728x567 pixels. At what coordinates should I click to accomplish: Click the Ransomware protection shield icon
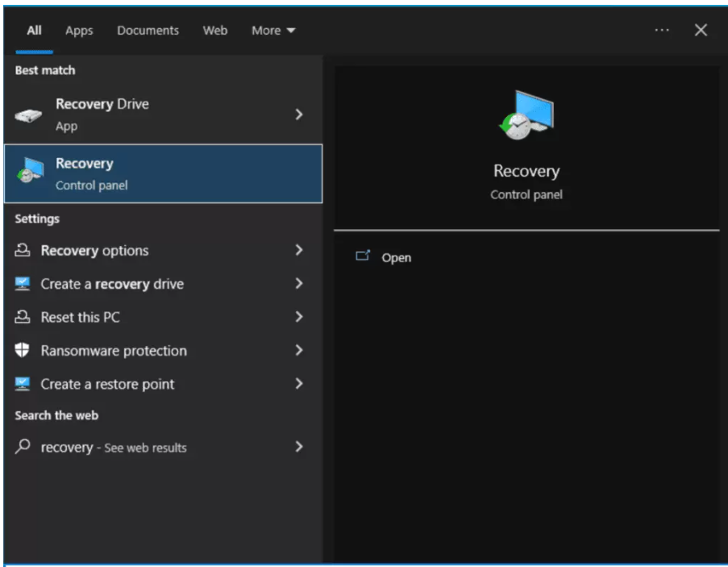point(23,351)
